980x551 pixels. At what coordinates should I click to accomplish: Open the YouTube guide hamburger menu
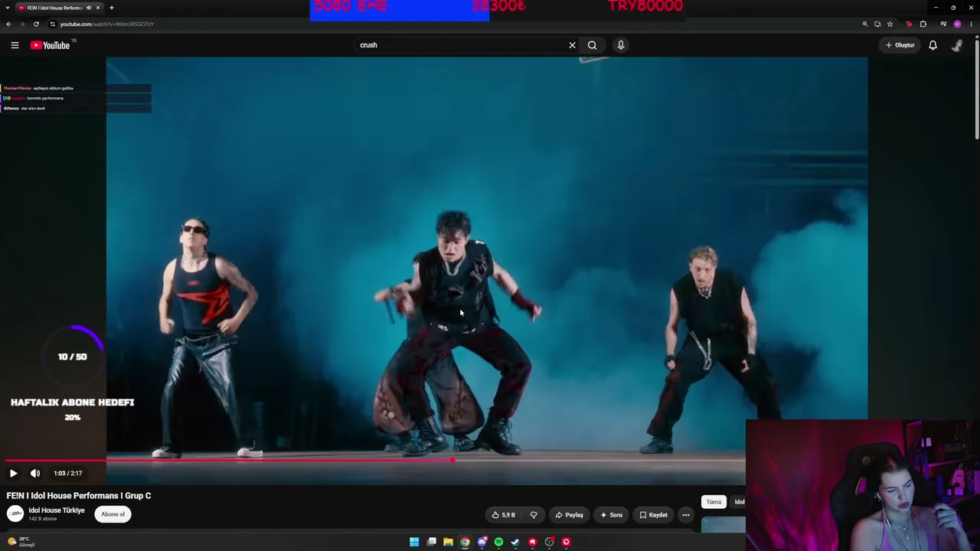pos(15,45)
